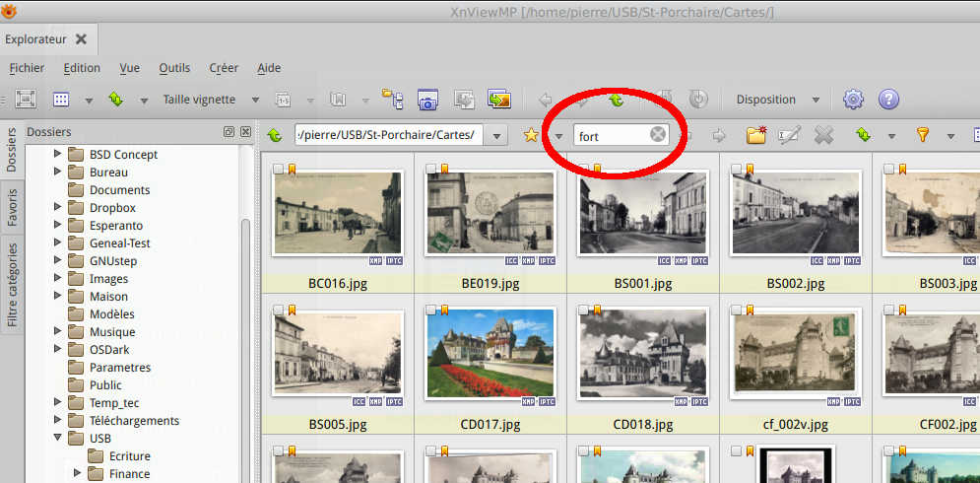Click the 1-5 rating toolbar icon
The width and height of the screenshot is (980, 483).
click(x=283, y=100)
